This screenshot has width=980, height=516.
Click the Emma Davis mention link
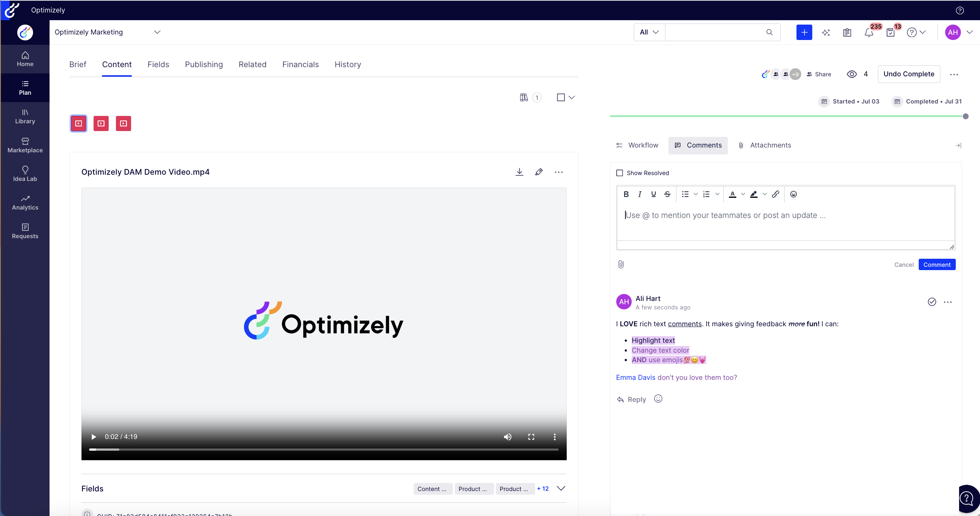coord(635,378)
